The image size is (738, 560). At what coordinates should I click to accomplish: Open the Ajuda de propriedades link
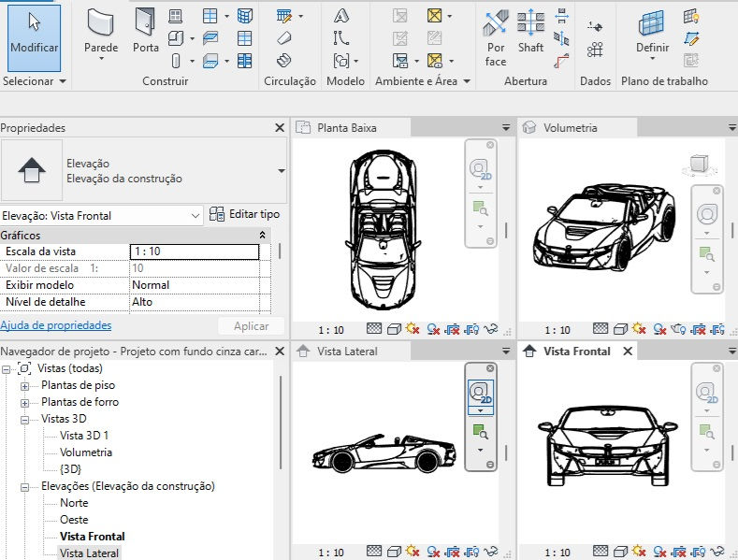[x=56, y=325]
